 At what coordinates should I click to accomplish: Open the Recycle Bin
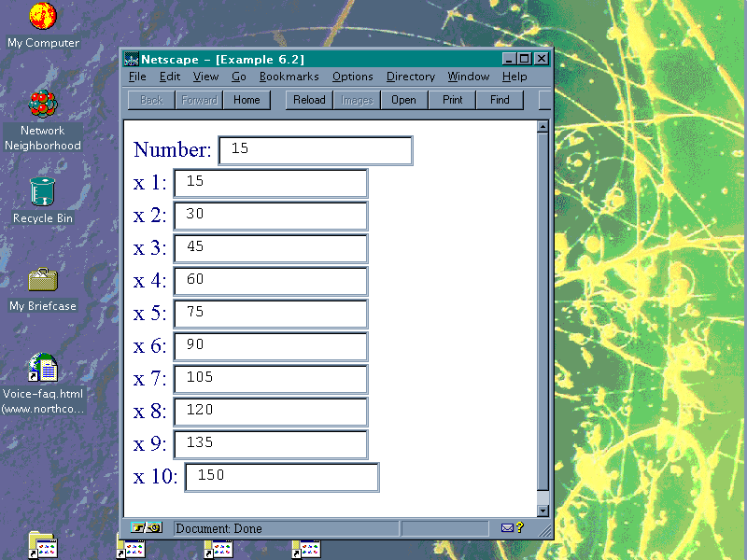tap(43, 192)
